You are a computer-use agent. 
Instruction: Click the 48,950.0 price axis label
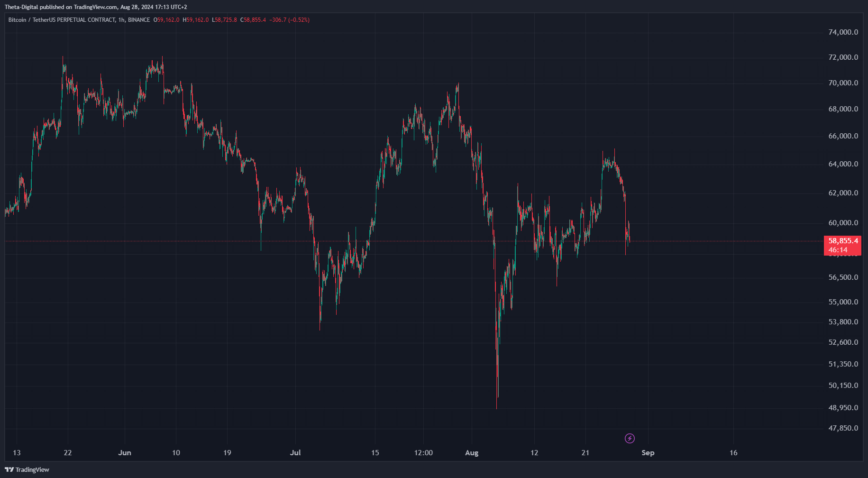(843, 408)
